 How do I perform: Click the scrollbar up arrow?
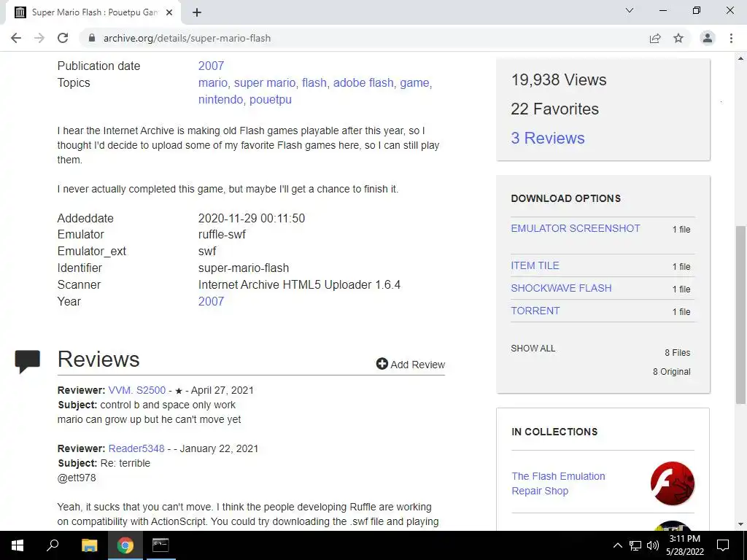coord(740,58)
